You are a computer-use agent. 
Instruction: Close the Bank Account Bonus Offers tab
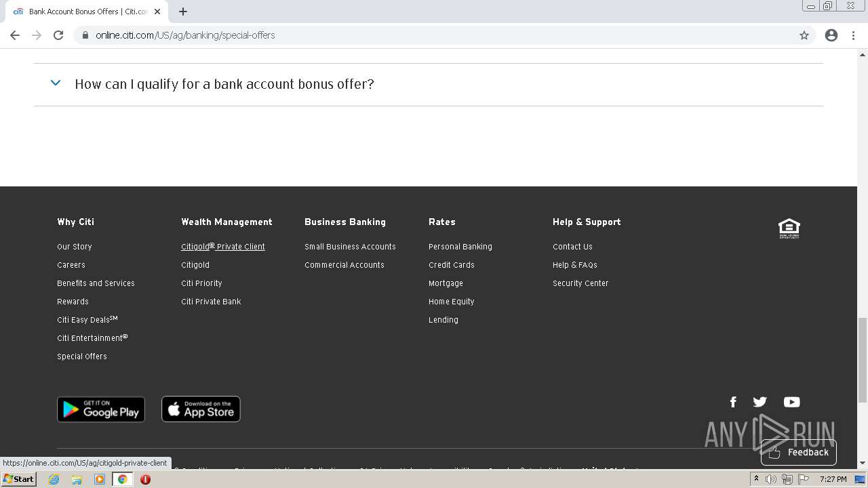157,12
